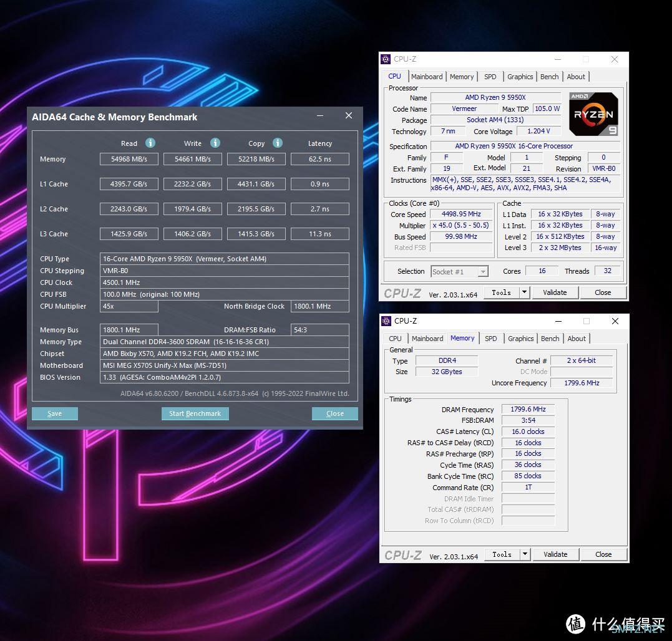672x641 pixels.
Task: Click Start Benchmark button
Action: click(x=195, y=413)
